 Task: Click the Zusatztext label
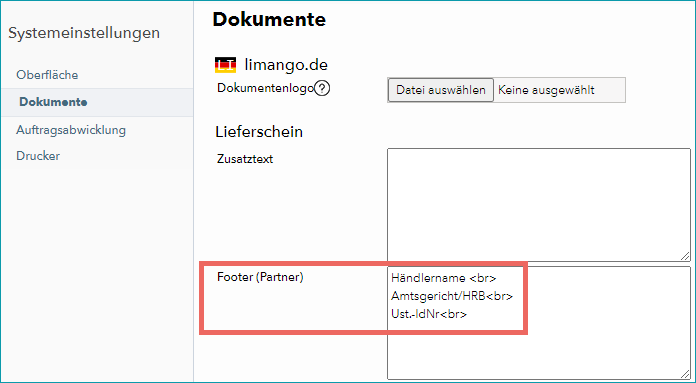pos(245,159)
